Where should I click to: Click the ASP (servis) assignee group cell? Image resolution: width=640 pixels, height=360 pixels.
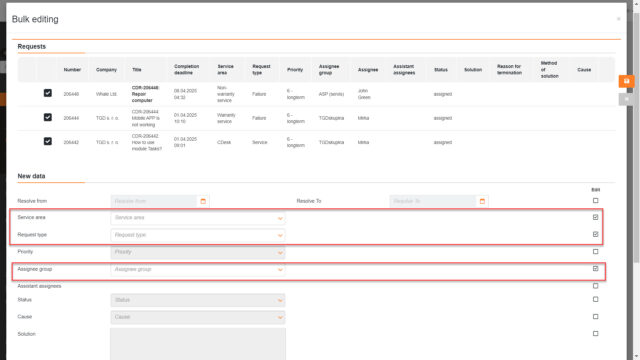pos(331,94)
